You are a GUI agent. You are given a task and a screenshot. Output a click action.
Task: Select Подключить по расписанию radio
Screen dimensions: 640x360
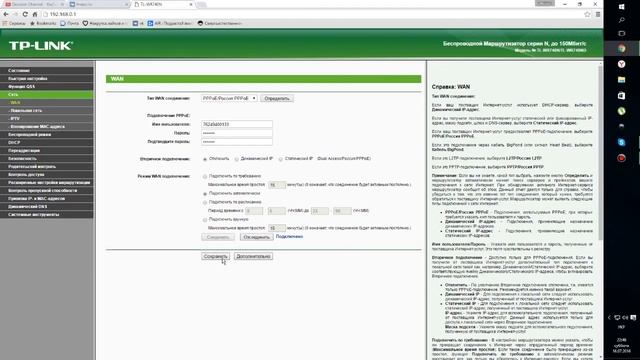[205, 202]
